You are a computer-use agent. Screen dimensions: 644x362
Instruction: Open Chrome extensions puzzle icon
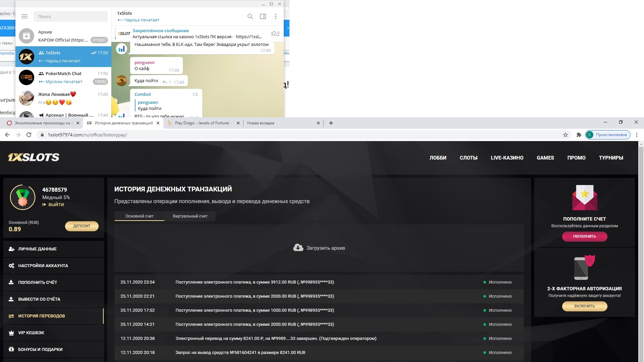579,135
